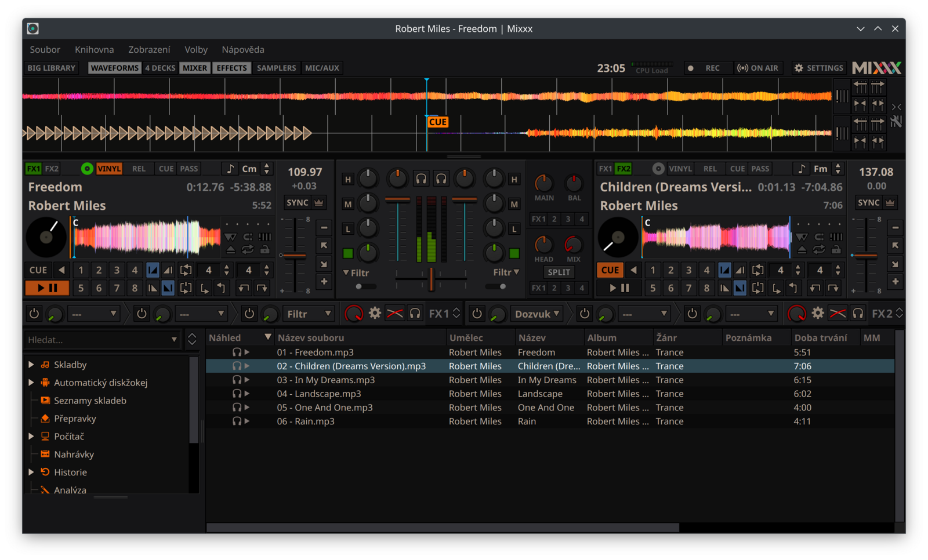Click deck 1 keylock padlock icon

pos(265,250)
